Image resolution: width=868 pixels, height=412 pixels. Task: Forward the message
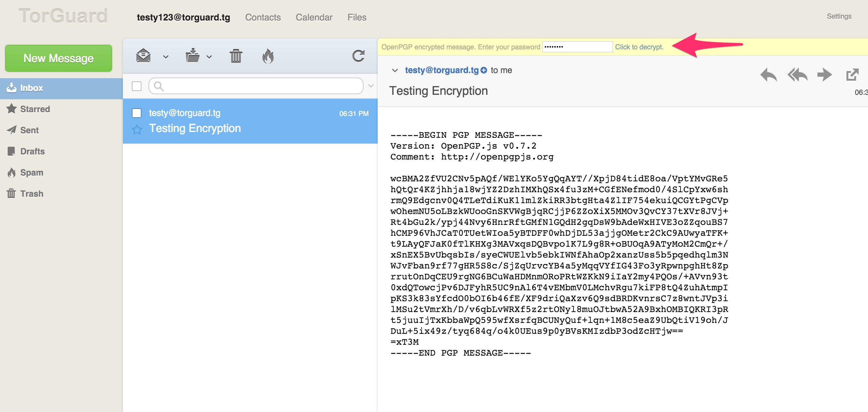click(x=824, y=75)
